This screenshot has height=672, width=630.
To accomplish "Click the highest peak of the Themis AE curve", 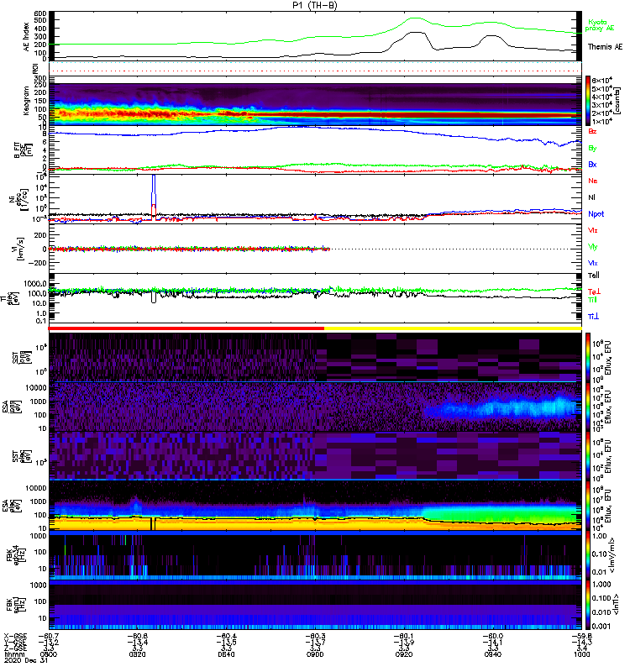I will point(413,32).
